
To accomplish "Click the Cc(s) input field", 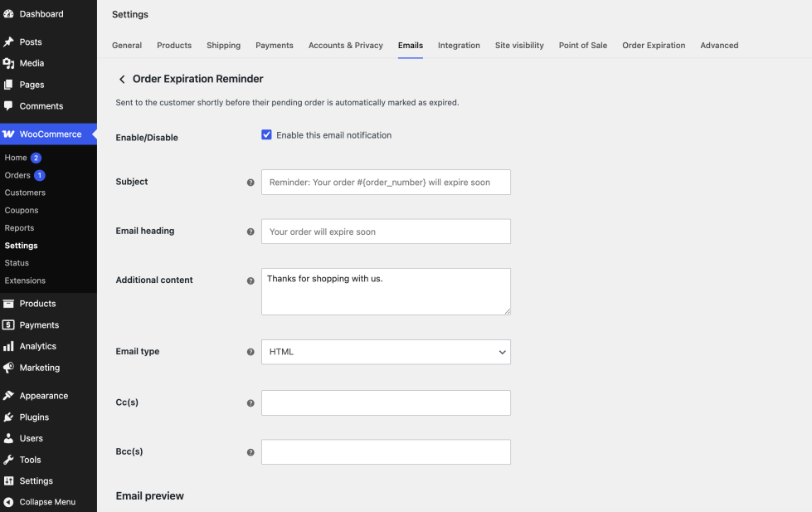I will click(386, 402).
